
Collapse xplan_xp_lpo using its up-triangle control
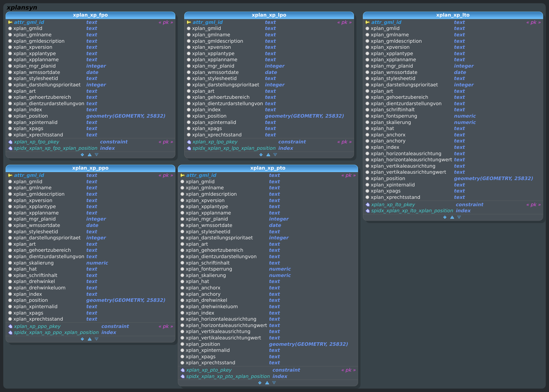[x=268, y=154]
